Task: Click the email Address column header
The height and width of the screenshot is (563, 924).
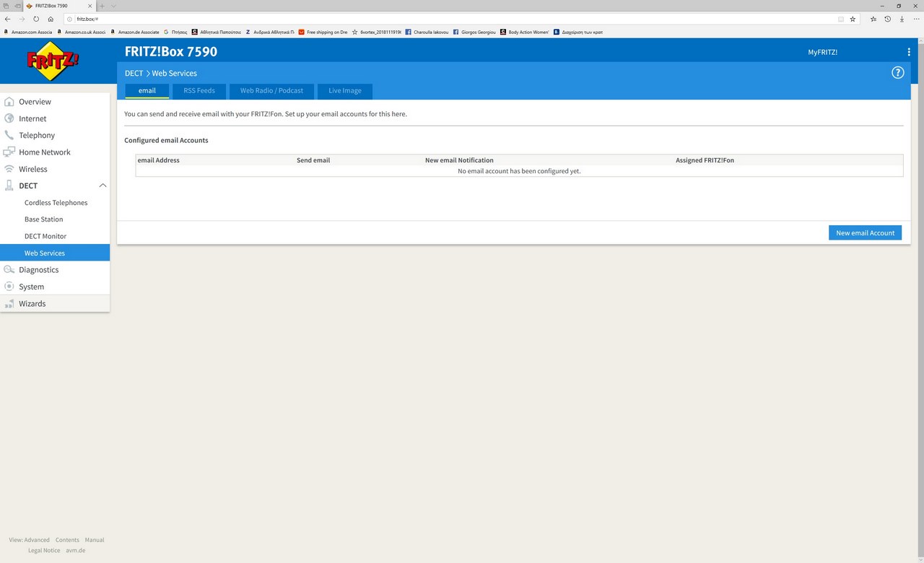Action: [x=159, y=160]
